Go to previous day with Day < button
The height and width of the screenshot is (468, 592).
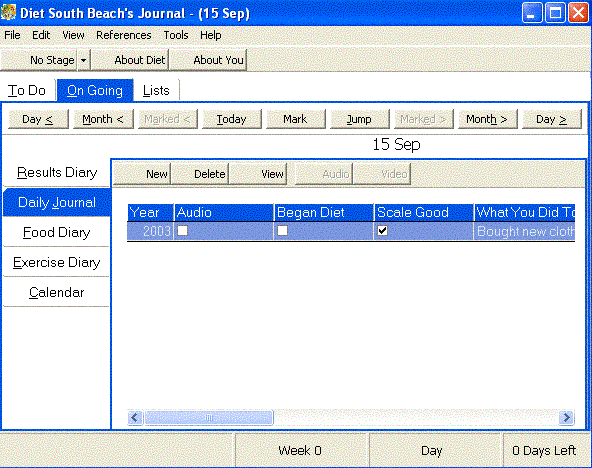pos(38,119)
